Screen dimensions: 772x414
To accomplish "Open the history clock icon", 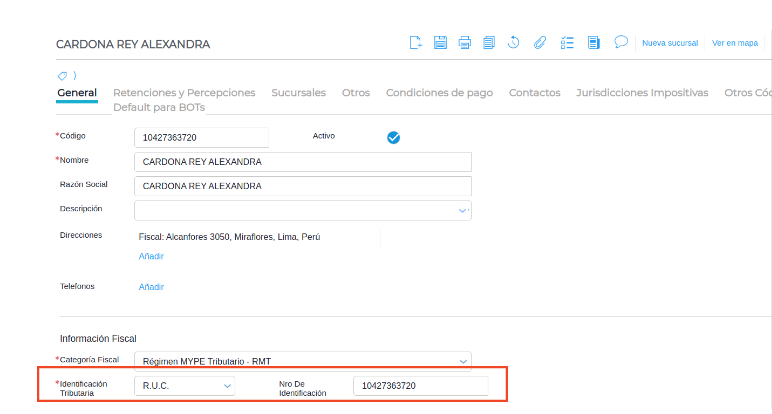I will point(514,42).
